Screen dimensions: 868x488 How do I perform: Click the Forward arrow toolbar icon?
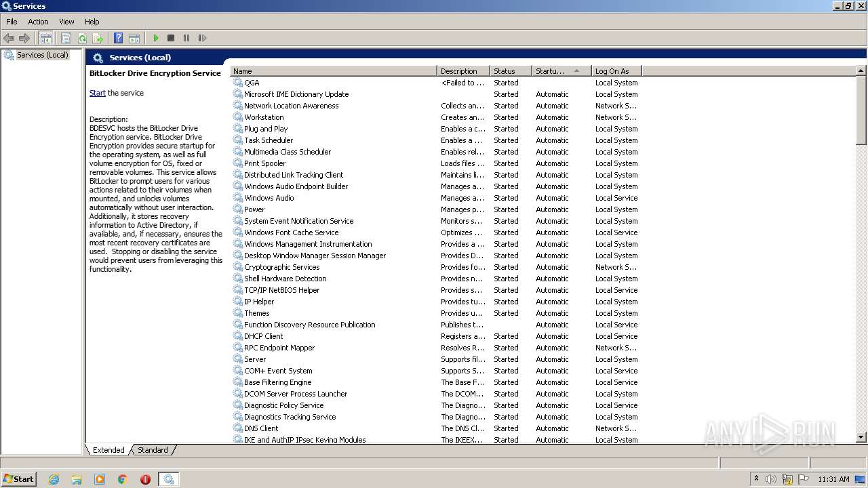coord(24,39)
